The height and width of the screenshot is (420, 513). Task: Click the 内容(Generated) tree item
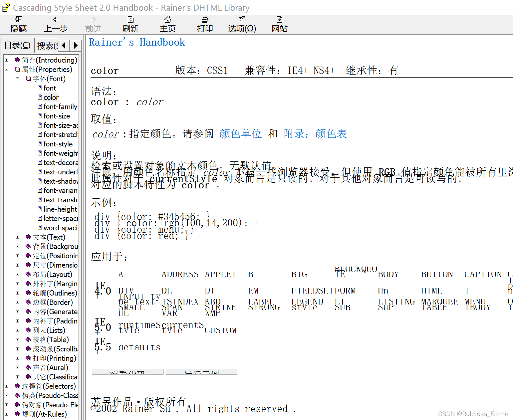pos(55,312)
